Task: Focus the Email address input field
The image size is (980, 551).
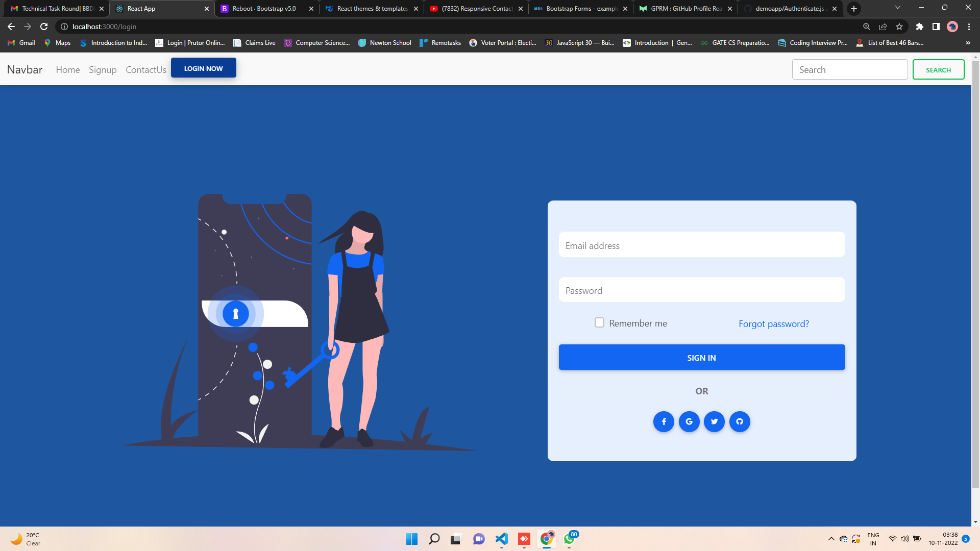Action: [701, 245]
